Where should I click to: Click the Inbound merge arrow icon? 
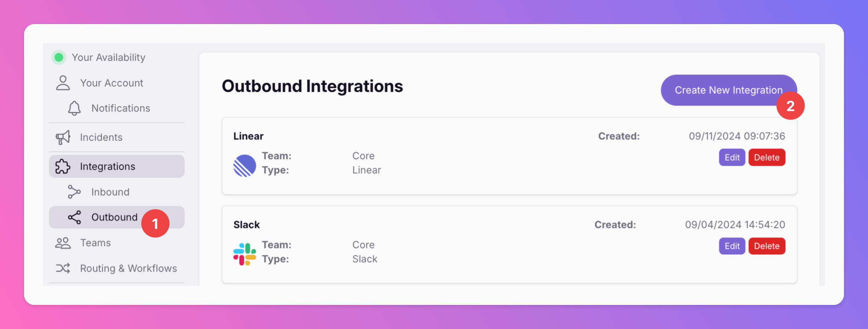[74, 192]
